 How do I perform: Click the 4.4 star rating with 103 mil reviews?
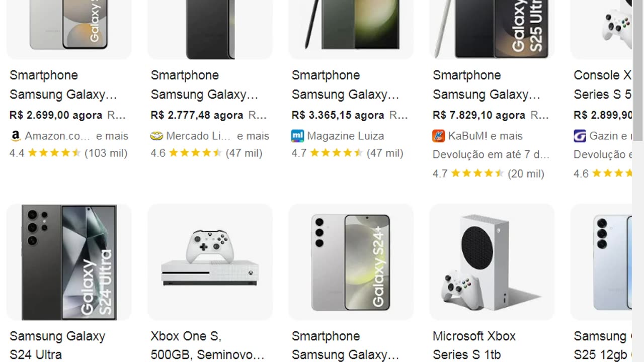click(68, 153)
